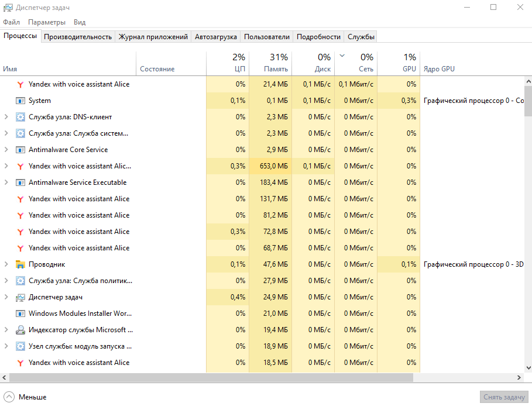Screen dimensions: 532x410
Task: Click the DNS-клиент service gear icon
Action: tap(20, 117)
